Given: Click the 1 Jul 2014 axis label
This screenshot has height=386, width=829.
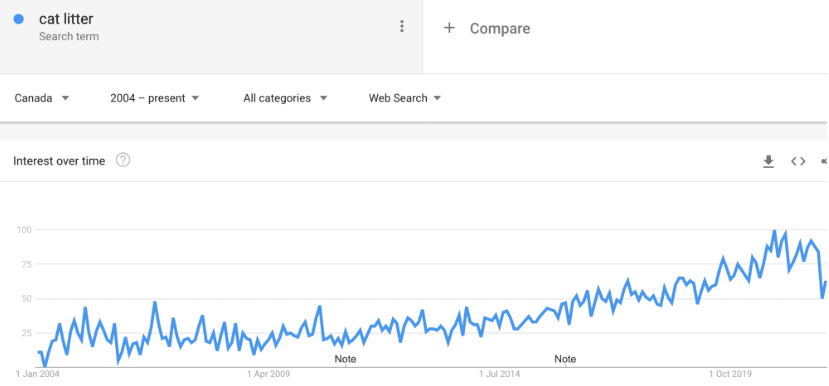Looking at the screenshot, I should (500, 374).
